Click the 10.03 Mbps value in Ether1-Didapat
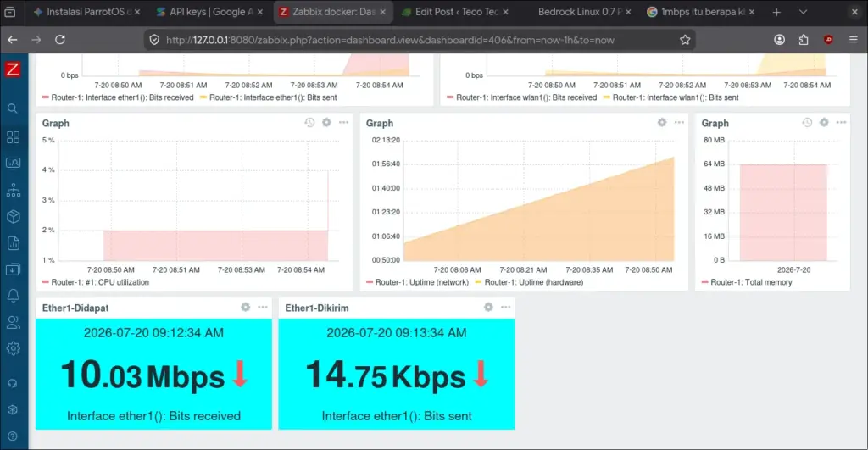The width and height of the screenshot is (868, 450). 142,375
